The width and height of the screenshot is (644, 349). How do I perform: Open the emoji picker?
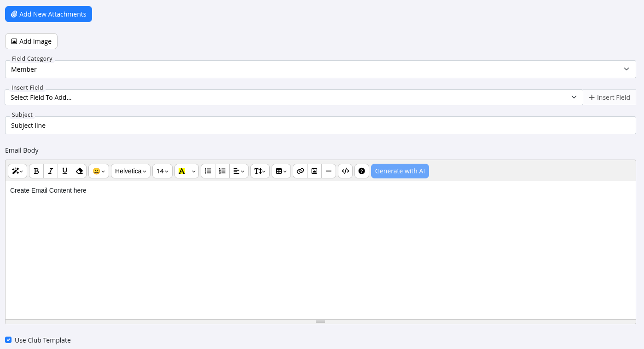pos(99,171)
